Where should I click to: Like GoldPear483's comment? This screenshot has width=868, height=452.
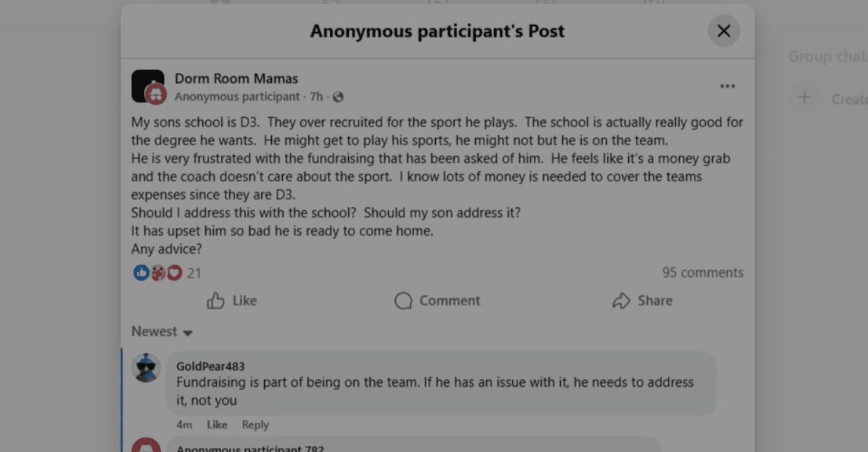click(217, 425)
